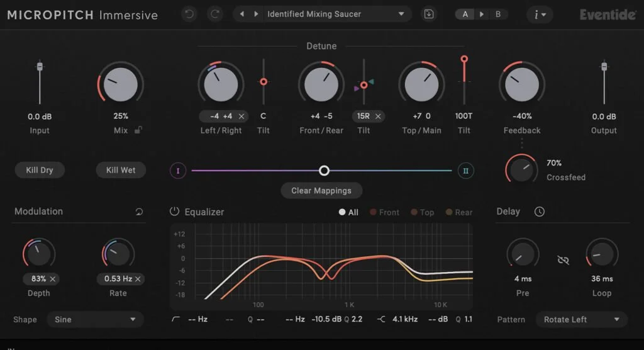Screen dimensions: 644x350
Task: Click the Q 1.1 high shelf value
Action: (x=468, y=319)
